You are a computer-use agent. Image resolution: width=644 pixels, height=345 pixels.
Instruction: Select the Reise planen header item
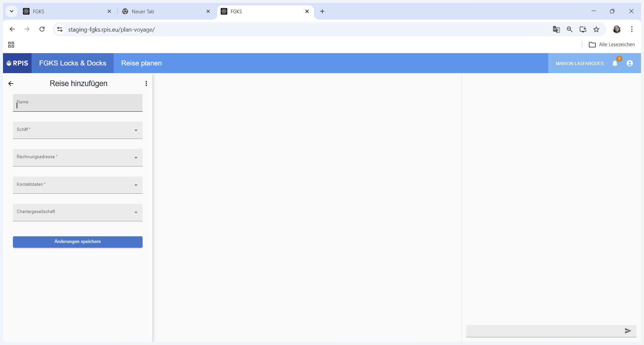click(x=142, y=63)
